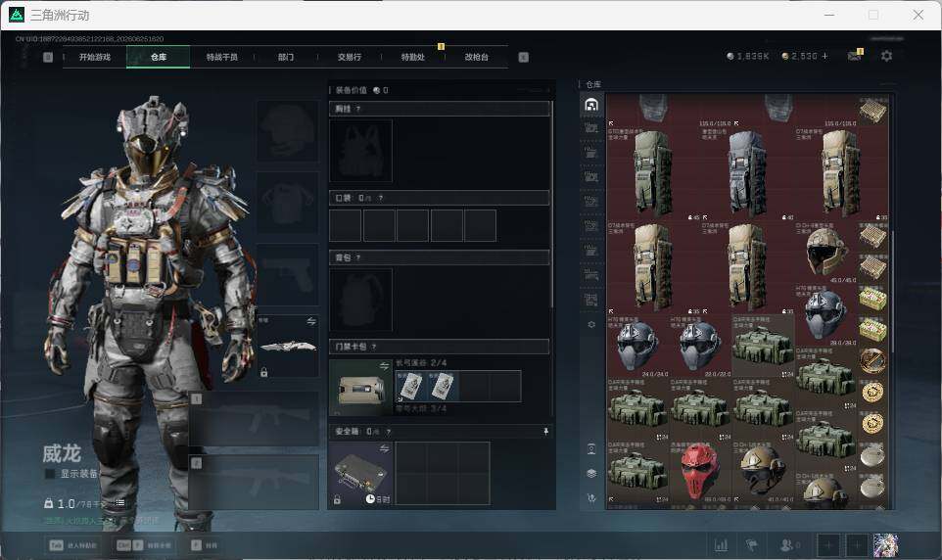Select the keycard case item
Screen dimensions: 942x560
361,388
